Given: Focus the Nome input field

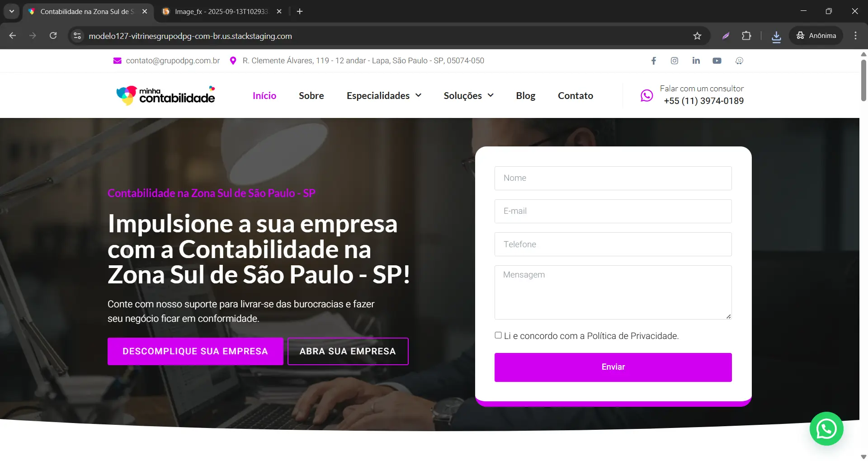Looking at the screenshot, I should pos(613,178).
